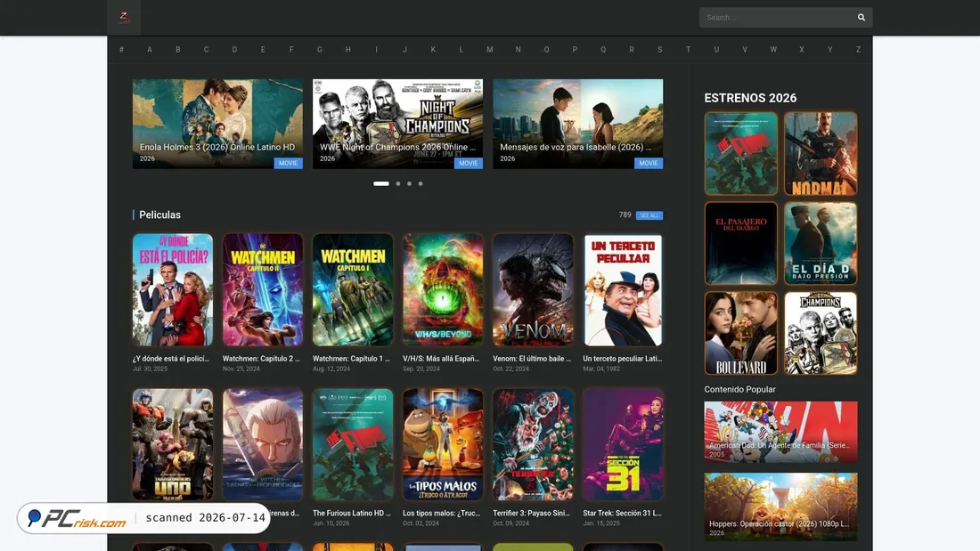Click the search magnifier icon
The height and width of the screenshot is (551, 980).
862,18
